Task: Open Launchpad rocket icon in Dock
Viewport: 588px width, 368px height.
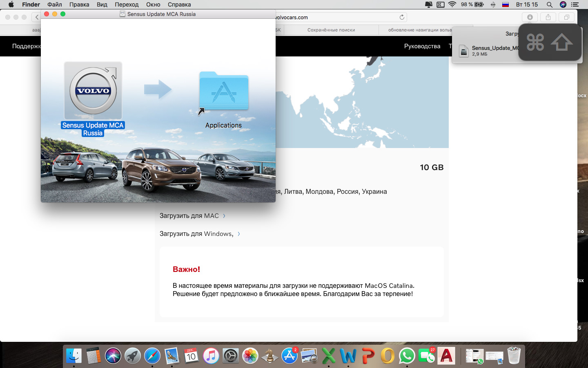Action: click(x=133, y=356)
